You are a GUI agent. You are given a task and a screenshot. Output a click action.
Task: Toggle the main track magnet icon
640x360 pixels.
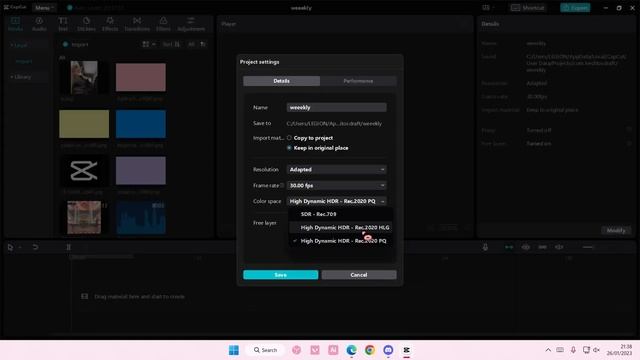click(x=509, y=247)
